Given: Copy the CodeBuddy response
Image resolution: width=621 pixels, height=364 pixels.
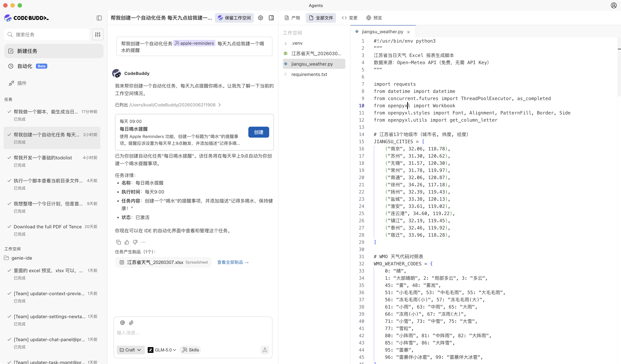Looking at the screenshot, I should (119, 242).
